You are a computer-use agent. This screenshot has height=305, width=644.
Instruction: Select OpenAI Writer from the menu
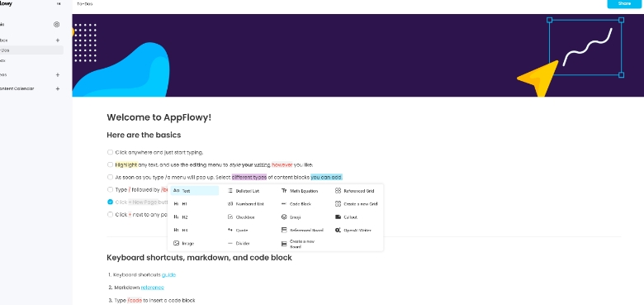353,230
